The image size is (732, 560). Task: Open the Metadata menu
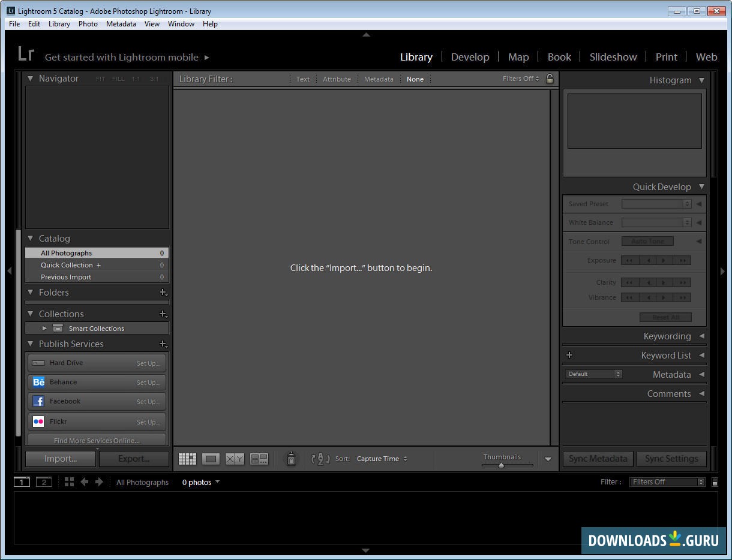121,24
